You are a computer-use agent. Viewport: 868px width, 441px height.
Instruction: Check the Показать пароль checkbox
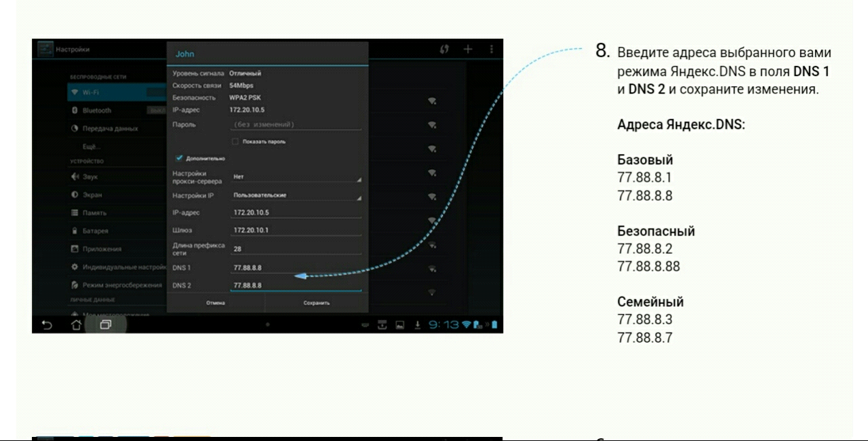[235, 142]
